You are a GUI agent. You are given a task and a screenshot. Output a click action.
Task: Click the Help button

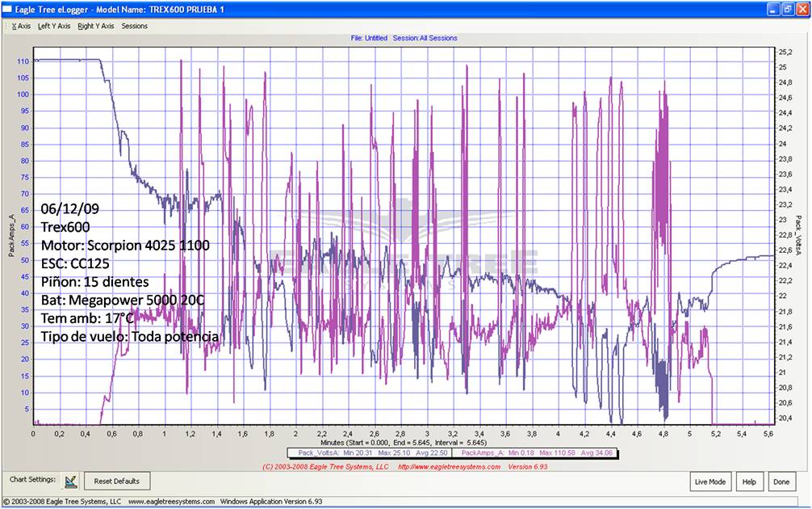[749, 482]
